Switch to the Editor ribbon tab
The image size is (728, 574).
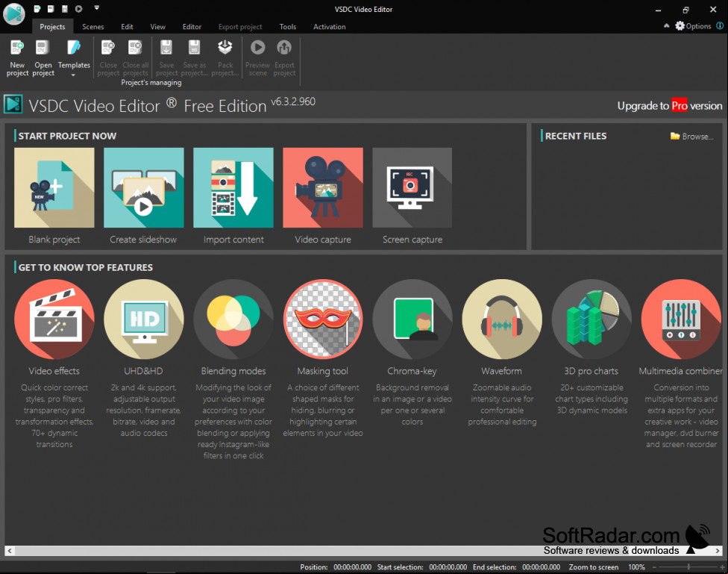[192, 27]
